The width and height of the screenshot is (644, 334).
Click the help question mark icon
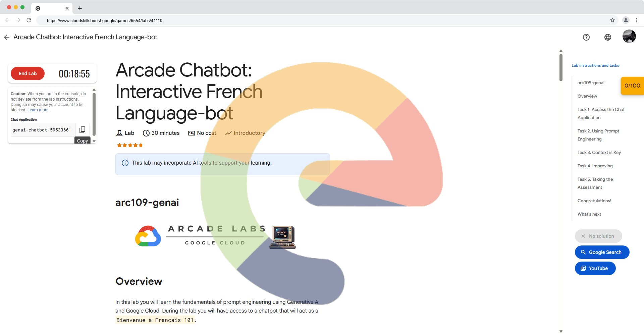coord(586,37)
